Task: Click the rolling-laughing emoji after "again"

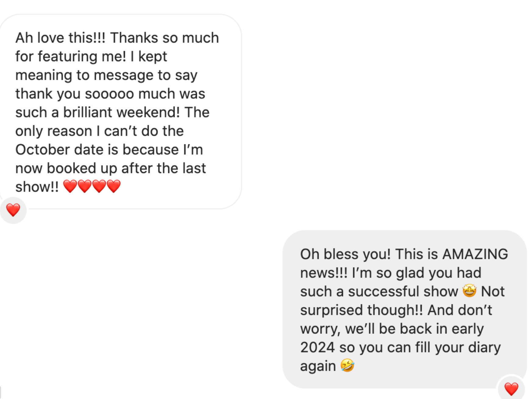Action: pos(347,365)
